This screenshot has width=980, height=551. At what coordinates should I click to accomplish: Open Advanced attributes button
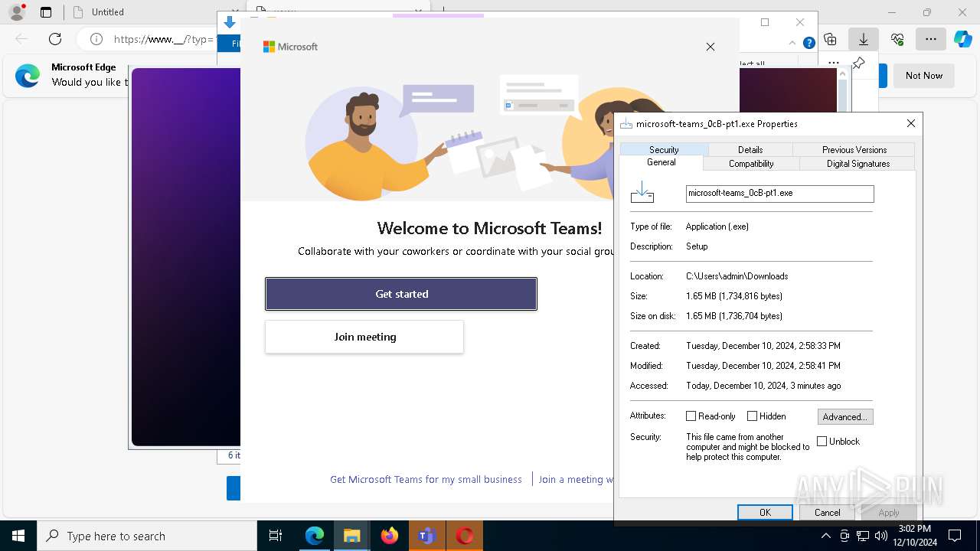(845, 417)
